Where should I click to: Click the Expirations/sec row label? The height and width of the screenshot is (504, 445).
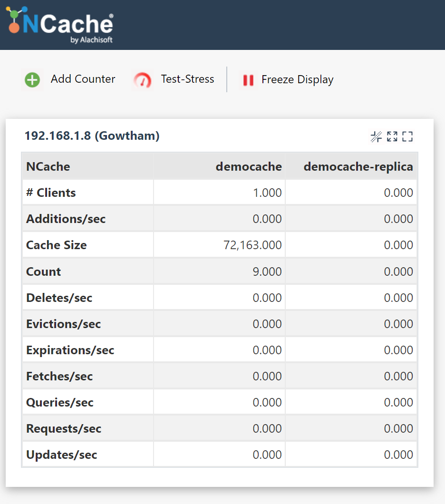coord(70,350)
